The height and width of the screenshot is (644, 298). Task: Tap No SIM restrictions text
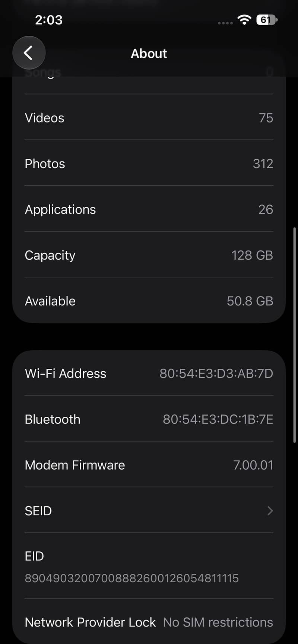tap(218, 622)
